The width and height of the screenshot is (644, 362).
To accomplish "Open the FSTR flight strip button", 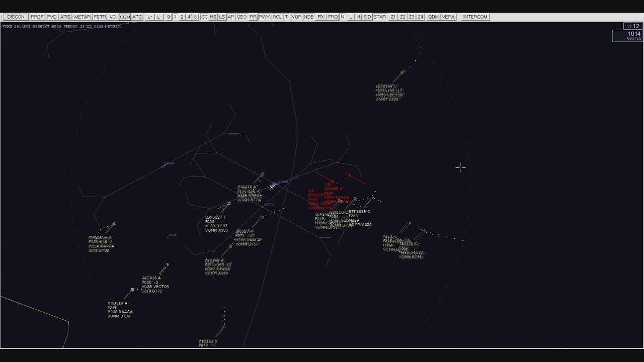I will (100, 17).
